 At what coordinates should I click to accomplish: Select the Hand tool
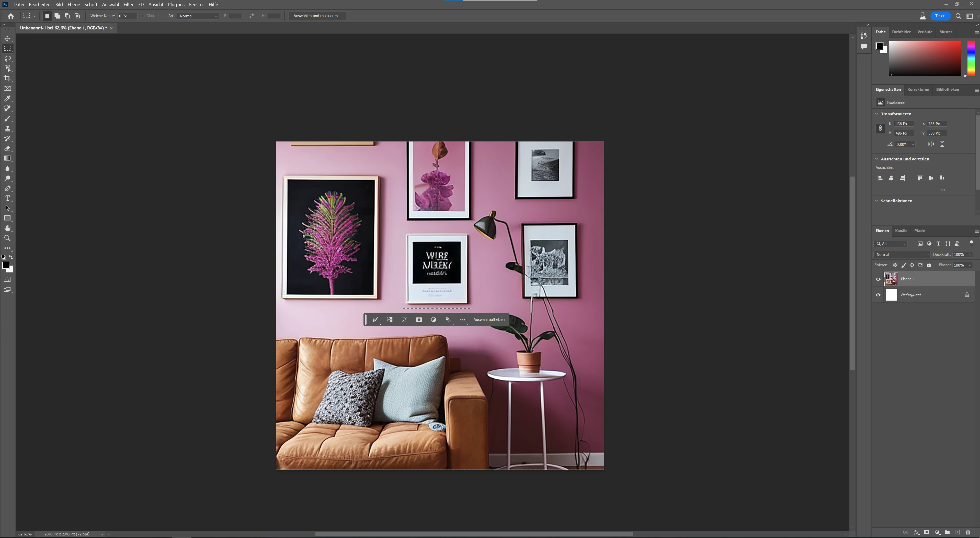(x=8, y=228)
